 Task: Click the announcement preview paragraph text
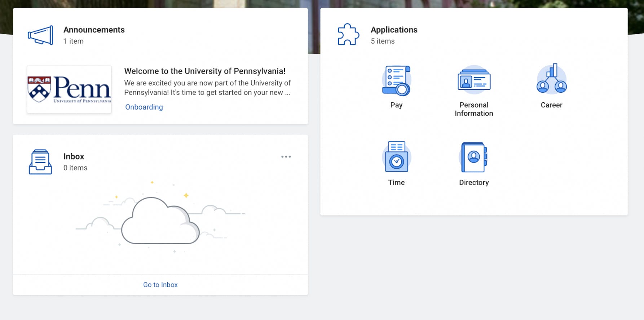pyautogui.click(x=207, y=88)
